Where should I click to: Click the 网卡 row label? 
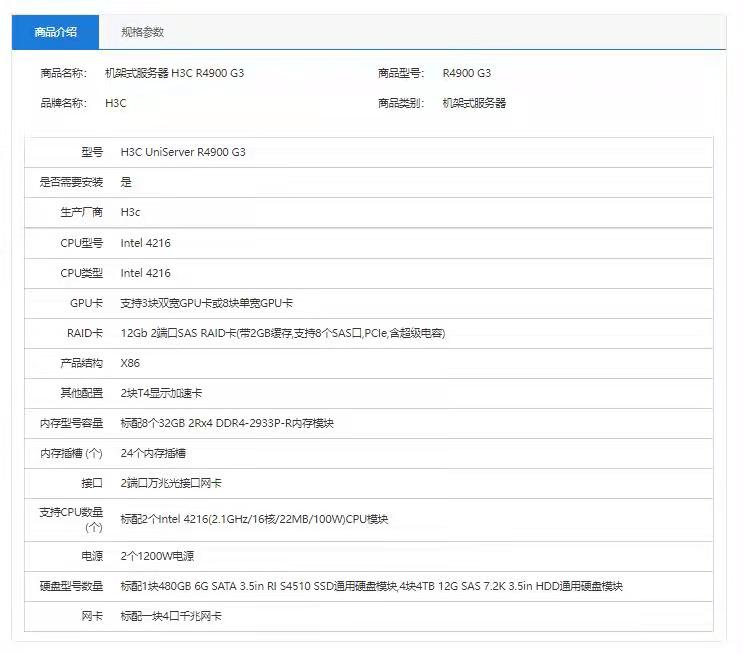[92, 616]
